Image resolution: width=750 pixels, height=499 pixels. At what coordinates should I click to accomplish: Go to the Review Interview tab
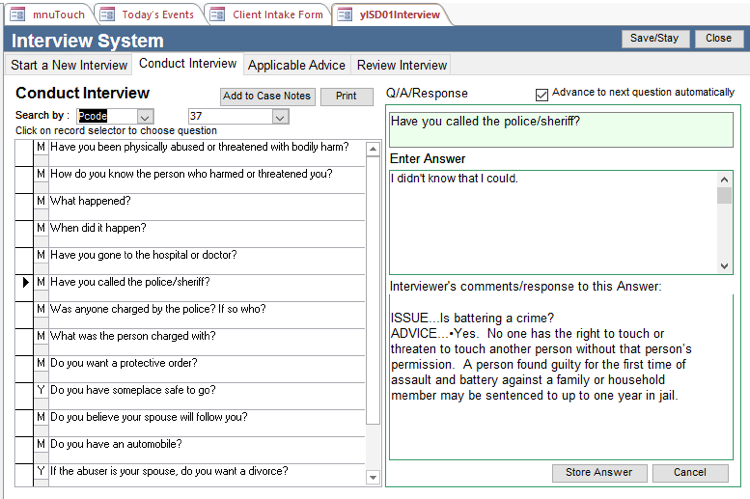pos(402,65)
